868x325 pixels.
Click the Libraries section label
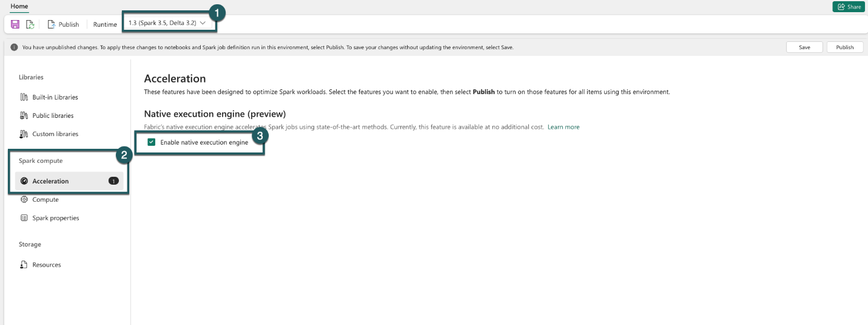pyautogui.click(x=31, y=77)
